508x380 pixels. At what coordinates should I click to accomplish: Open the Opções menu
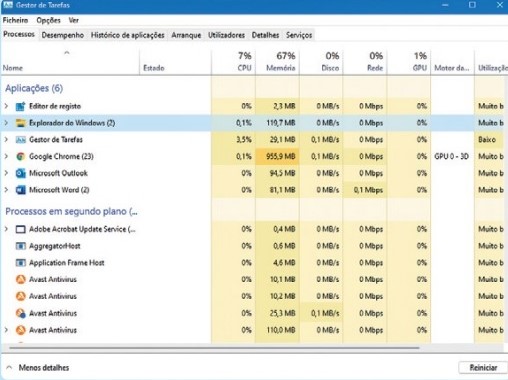[48, 20]
